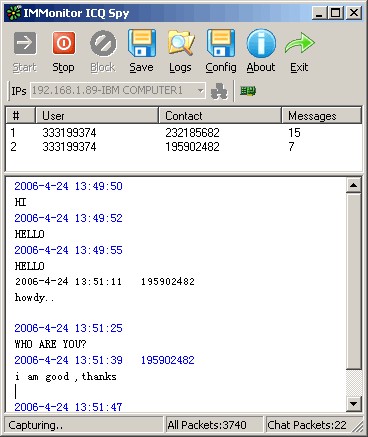Sort by the User column header
The image size is (368, 437).
point(97,116)
